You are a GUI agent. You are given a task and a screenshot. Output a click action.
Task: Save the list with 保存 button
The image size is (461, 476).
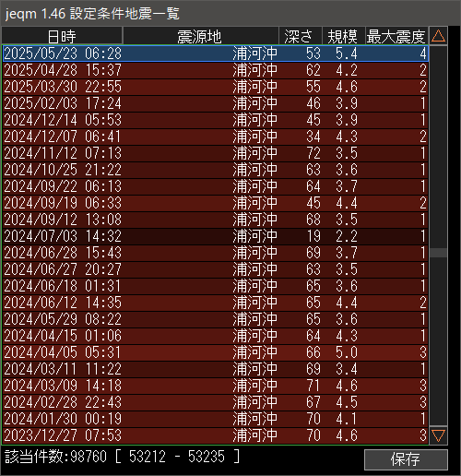pos(406,459)
